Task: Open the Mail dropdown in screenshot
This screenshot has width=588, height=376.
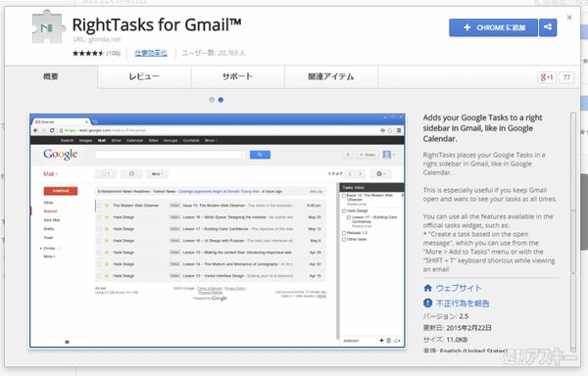Action: [x=50, y=173]
